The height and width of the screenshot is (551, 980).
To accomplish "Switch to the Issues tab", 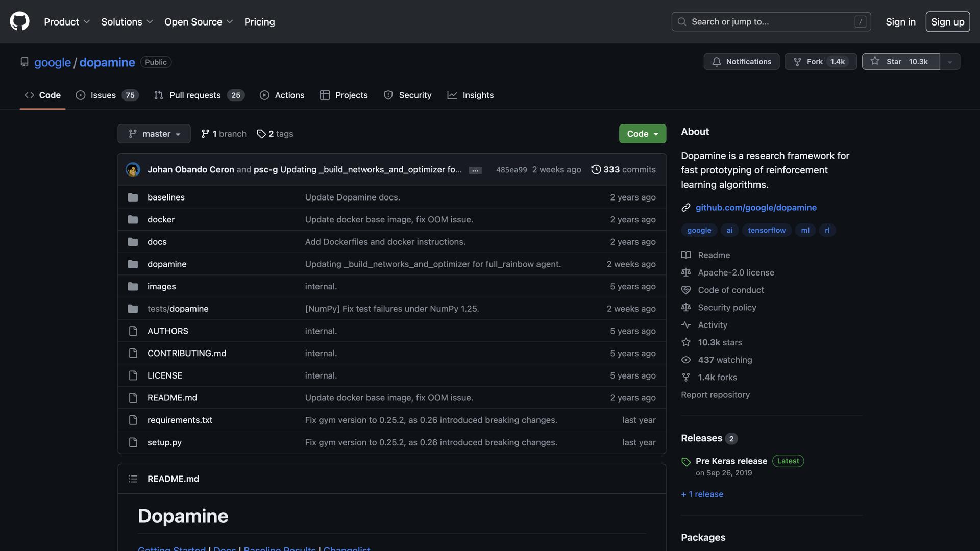I will (107, 95).
